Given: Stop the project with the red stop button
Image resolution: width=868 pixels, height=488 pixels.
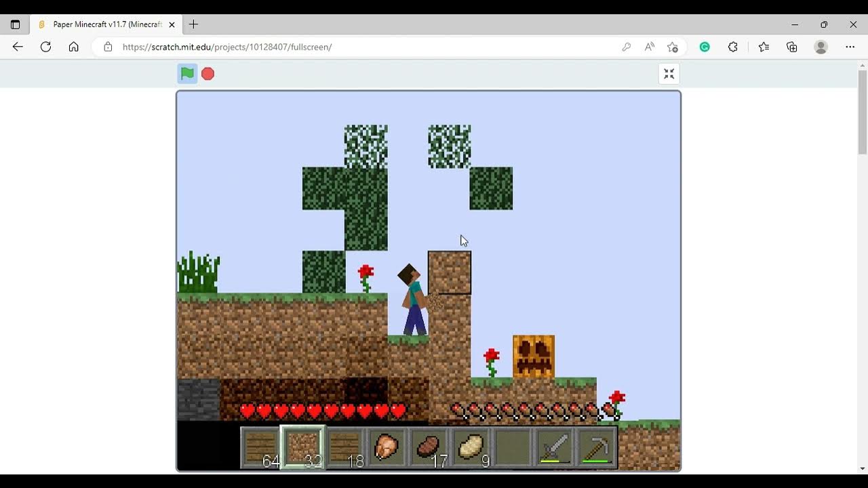Looking at the screenshot, I should click(208, 74).
